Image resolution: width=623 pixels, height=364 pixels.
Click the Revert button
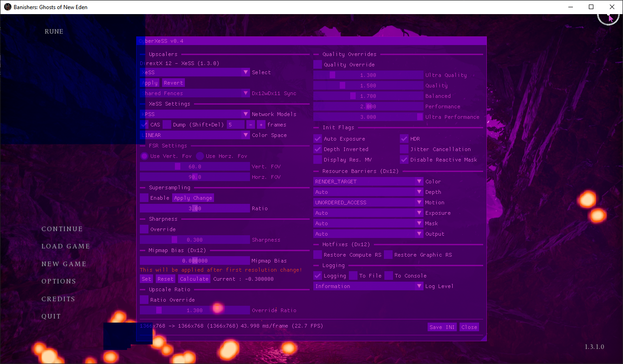click(x=173, y=83)
